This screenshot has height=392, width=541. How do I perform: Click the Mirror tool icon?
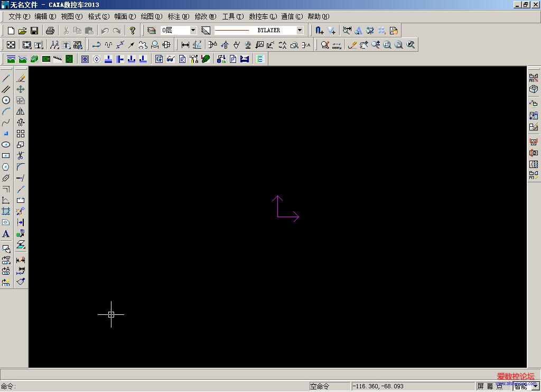[21, 111]
